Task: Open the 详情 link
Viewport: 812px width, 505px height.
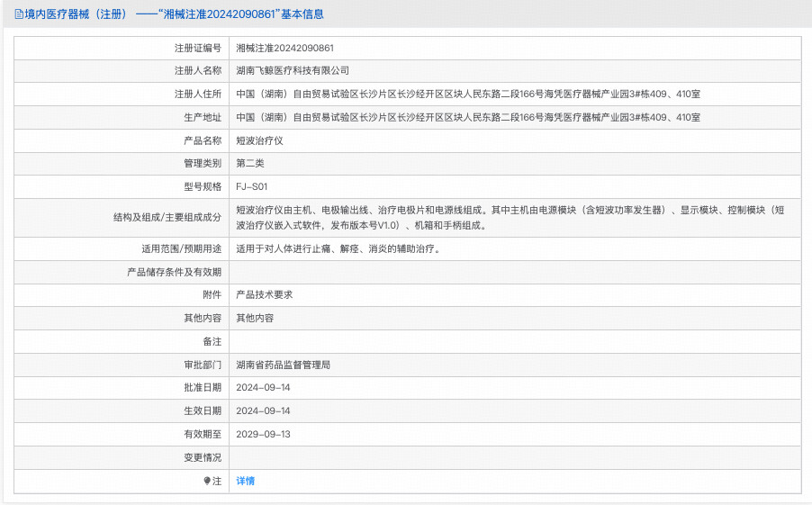Action: 245,481
